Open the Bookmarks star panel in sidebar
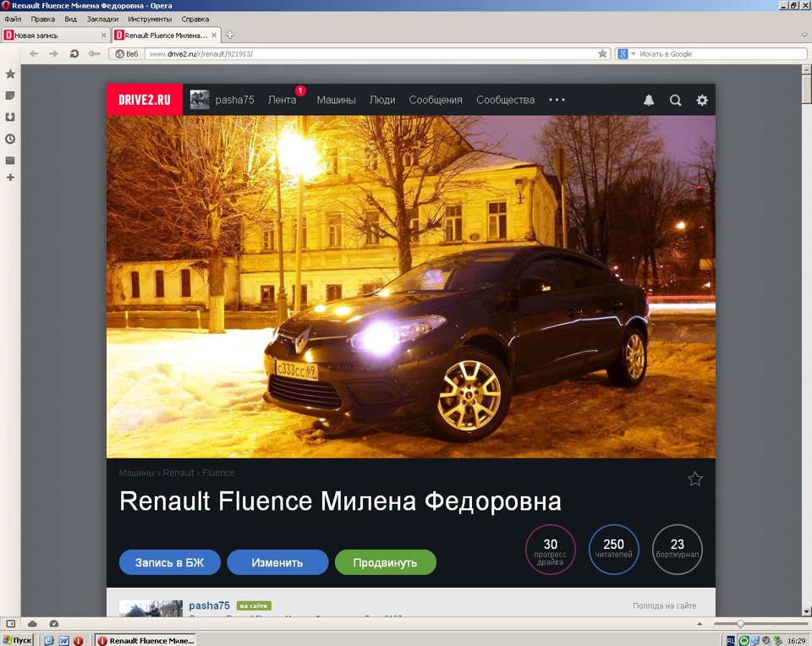Screen dimensions: 812x646 (x=10, y=74)
